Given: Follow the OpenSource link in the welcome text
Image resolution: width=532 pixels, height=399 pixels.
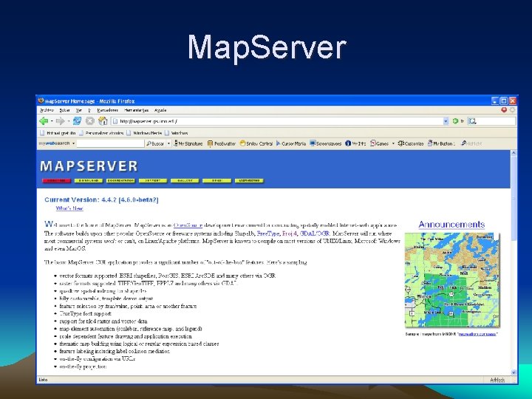Looking at the screenshot, I should pyautogui.click(x=188, y=225).
